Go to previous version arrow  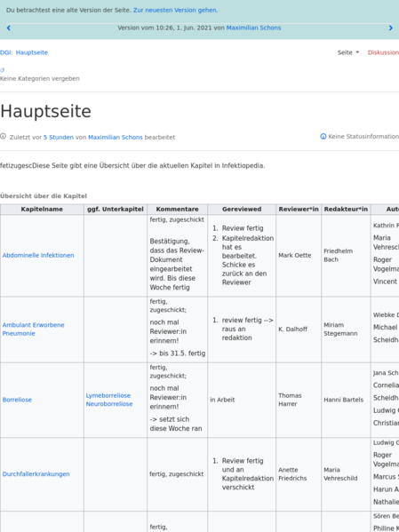9,28
